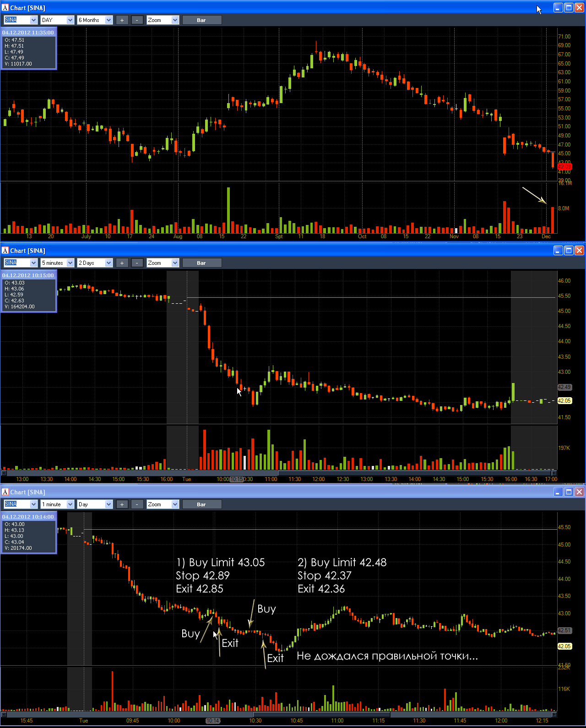Image resolution: width=586 pixels, height=728 pixels.
Task: Click the 42.51 price tag on 1-minute chart
Action: point(564,630)
